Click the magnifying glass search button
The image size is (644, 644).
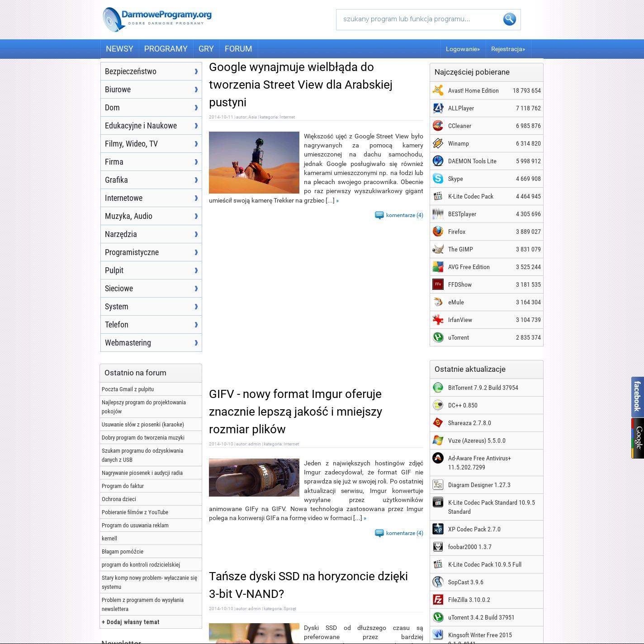[x=509, y=19]
